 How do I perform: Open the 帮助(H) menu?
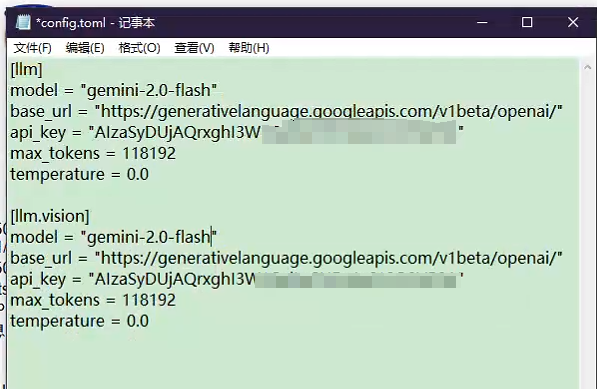(249, 48)
